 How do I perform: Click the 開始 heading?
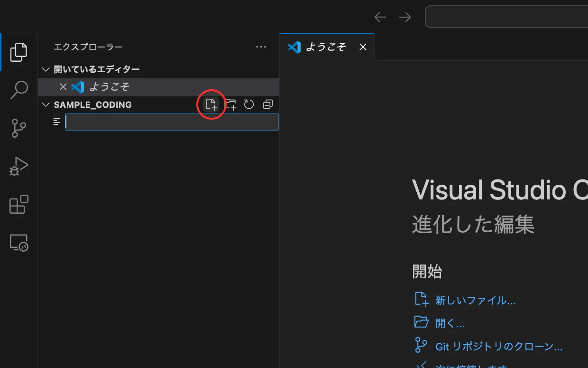click(427, 272)
